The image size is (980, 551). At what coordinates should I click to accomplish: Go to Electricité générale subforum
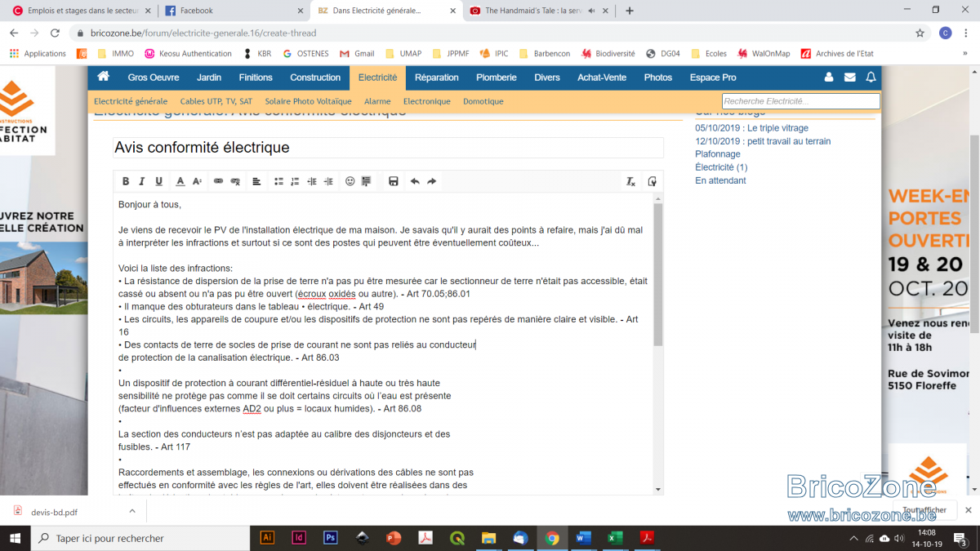tap(131, 101)
